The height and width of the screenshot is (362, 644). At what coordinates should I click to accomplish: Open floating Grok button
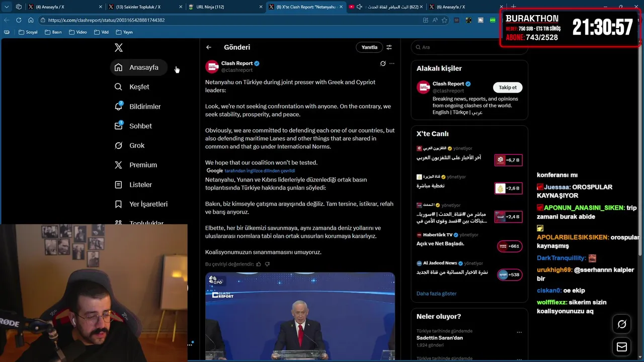(622, 325)
